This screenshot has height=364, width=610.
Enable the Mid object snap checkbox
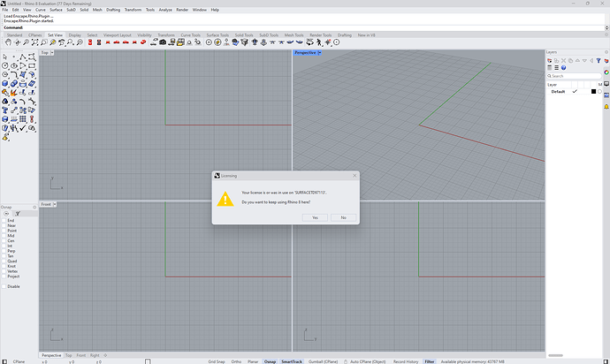pos(4,236)
